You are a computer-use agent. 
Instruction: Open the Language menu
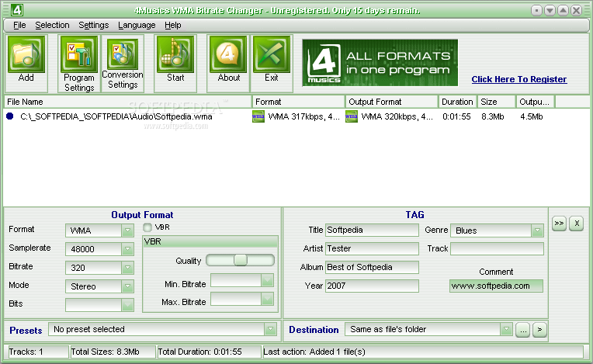[137, 25]
